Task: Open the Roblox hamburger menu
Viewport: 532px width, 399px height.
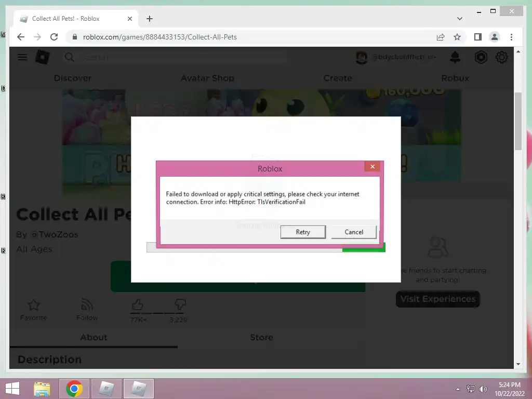Action: (22, 57)
